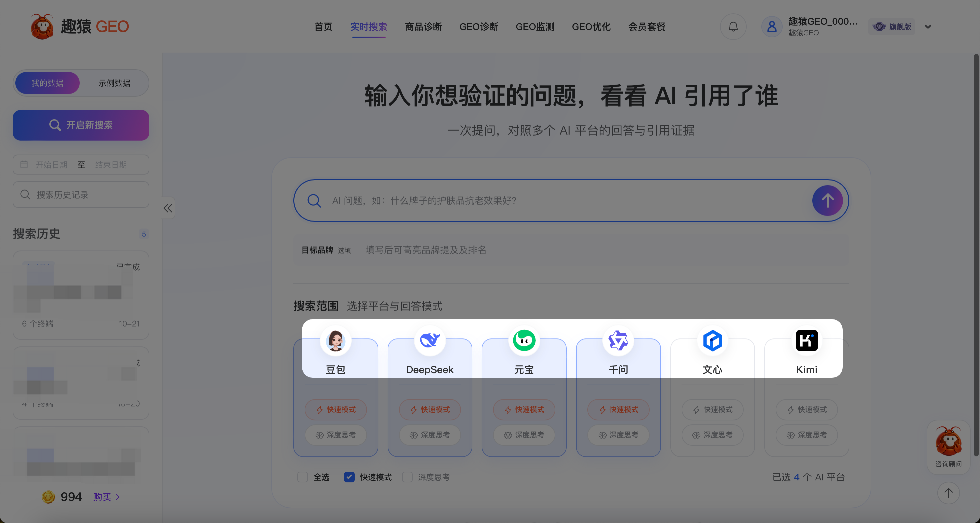Open the history item with 6 个终端
Screen dimensions: 980x523
[x=81, y=295]
